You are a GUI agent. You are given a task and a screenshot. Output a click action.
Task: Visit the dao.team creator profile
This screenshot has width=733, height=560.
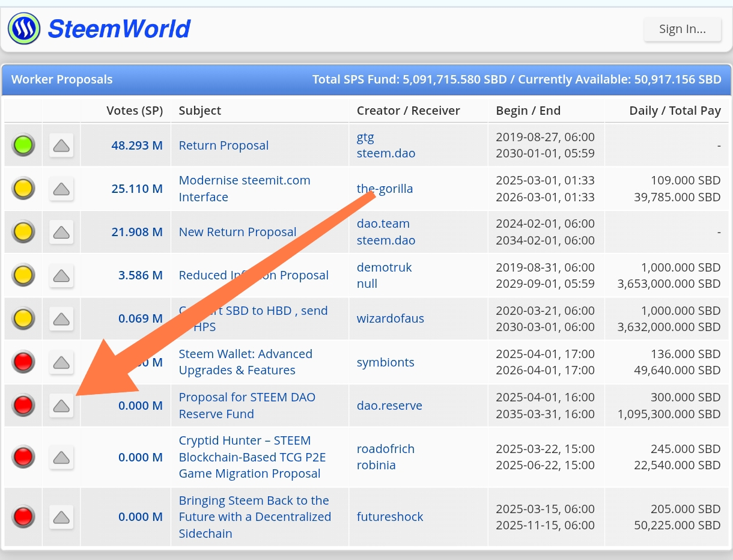coord(383,224)
